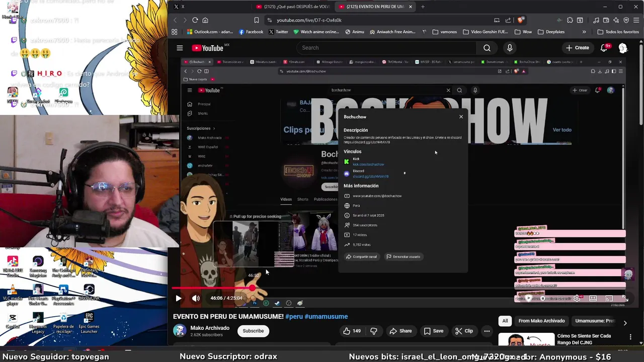Click the YouTube search magnifier button
Screen dimensions: 644x362
487,48
